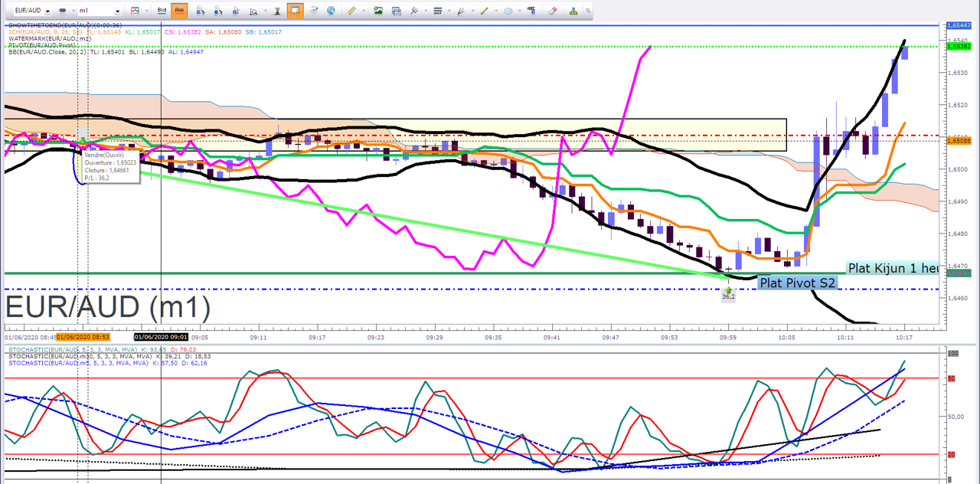Select the horizontal lines Fibonacci tool
Image resolution: width=980 pixels, height=484 pixels.
pos(438,11)
